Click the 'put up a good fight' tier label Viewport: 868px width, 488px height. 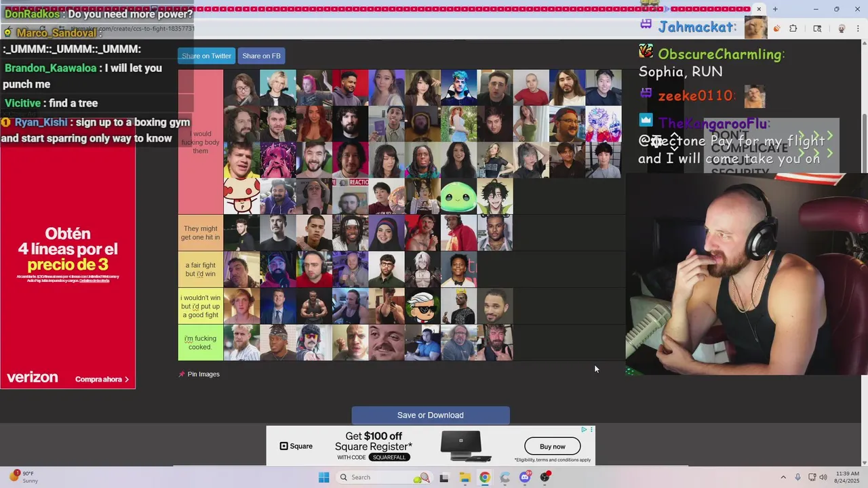click(x=201, y=306)
